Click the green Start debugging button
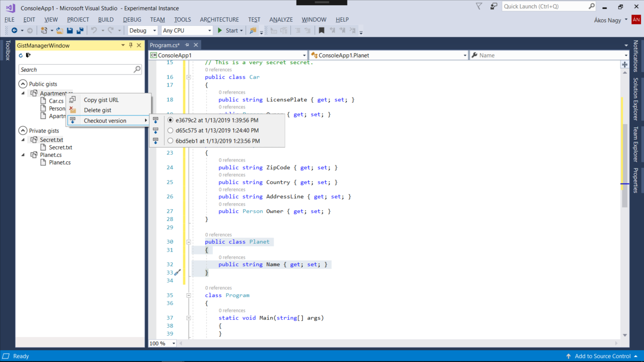The height and width of the screenshot is (362, 644). (x=227, y=30)
